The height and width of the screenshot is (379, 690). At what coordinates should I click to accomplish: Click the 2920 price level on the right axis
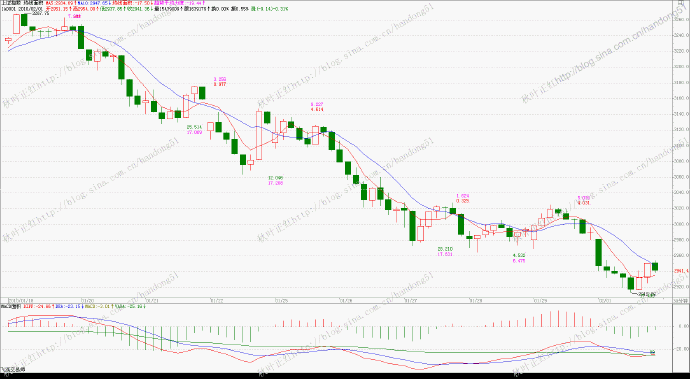(682, 287)
